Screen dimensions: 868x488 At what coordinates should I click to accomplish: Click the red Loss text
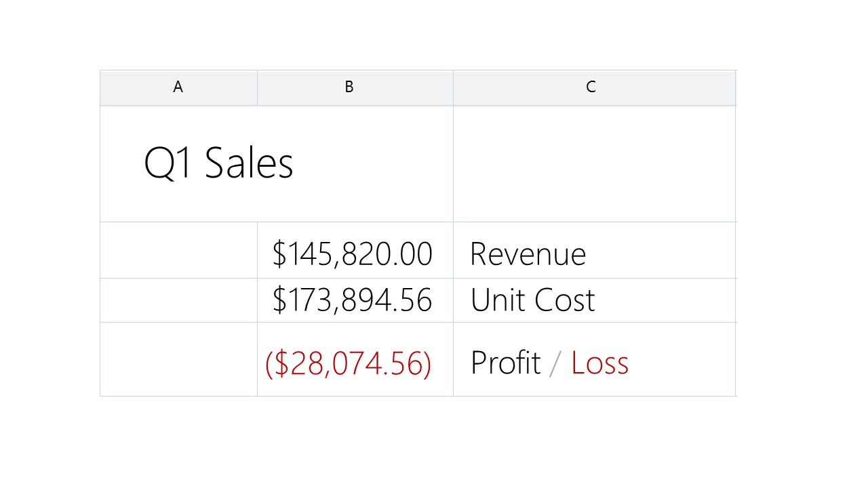[599, 363]
